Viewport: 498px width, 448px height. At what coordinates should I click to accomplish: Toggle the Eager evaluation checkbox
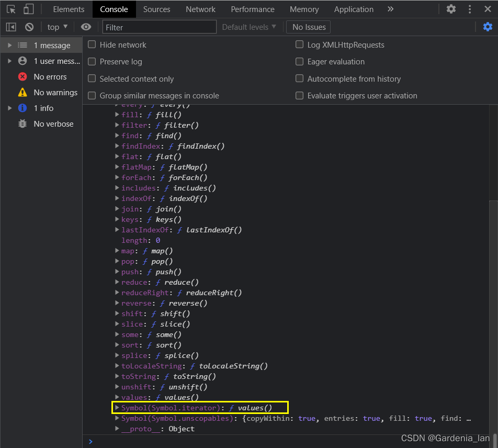point(300,61)
